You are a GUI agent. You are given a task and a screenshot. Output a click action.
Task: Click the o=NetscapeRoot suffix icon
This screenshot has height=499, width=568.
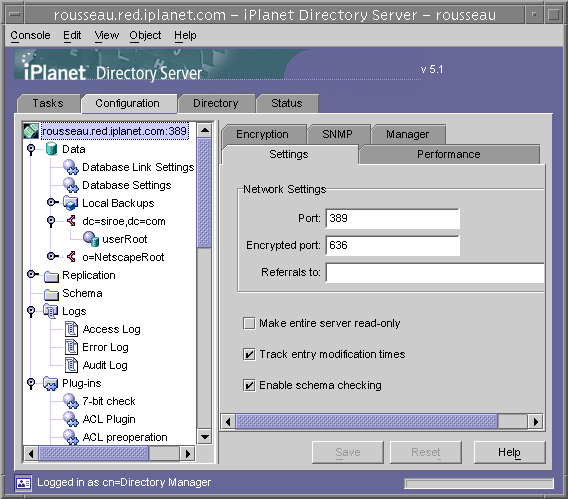pos(71,257)
